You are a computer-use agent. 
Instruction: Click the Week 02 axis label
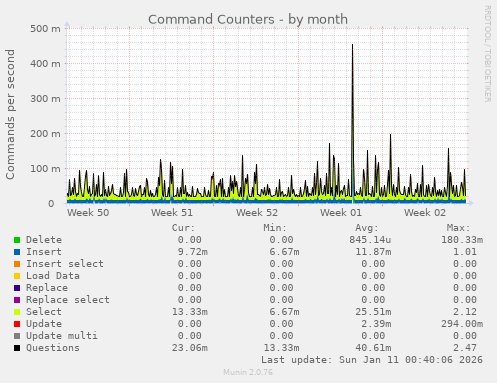pyautogui.click(x=425, y=213)
